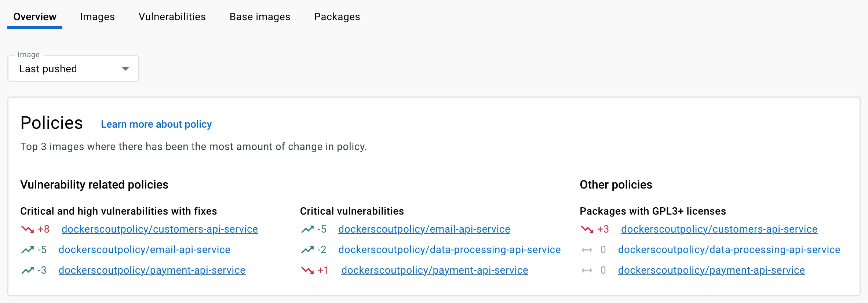The width and height of the screenshot is (868, 303).
Task: Open payment-api-service link under Critical vulnerabilities
Action: coord(434,270)
